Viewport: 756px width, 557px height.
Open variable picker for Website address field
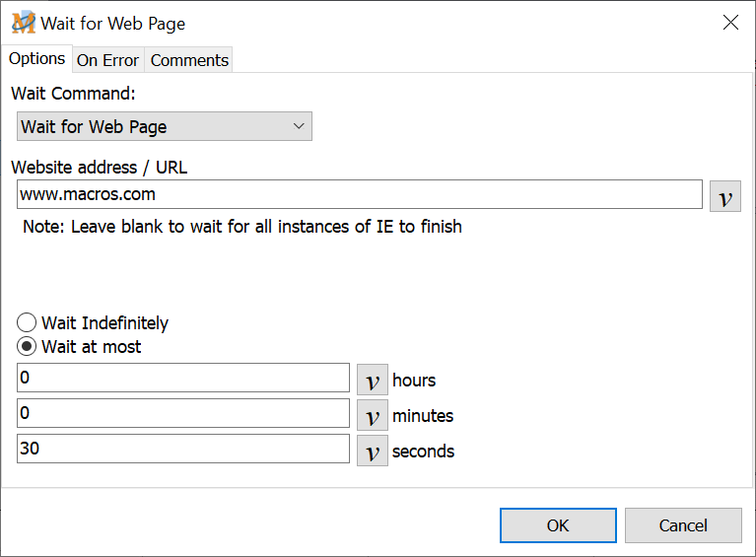point(725,196)
